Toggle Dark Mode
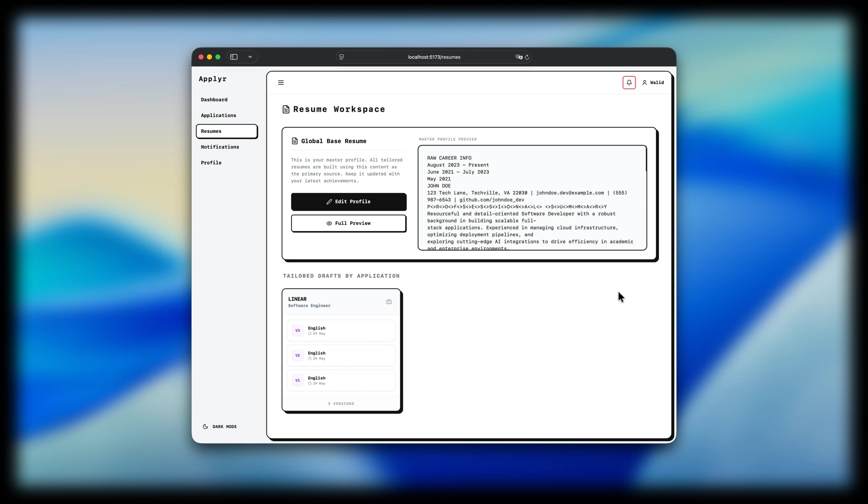Screen dimensions: 868x504 tap(220, 426)
